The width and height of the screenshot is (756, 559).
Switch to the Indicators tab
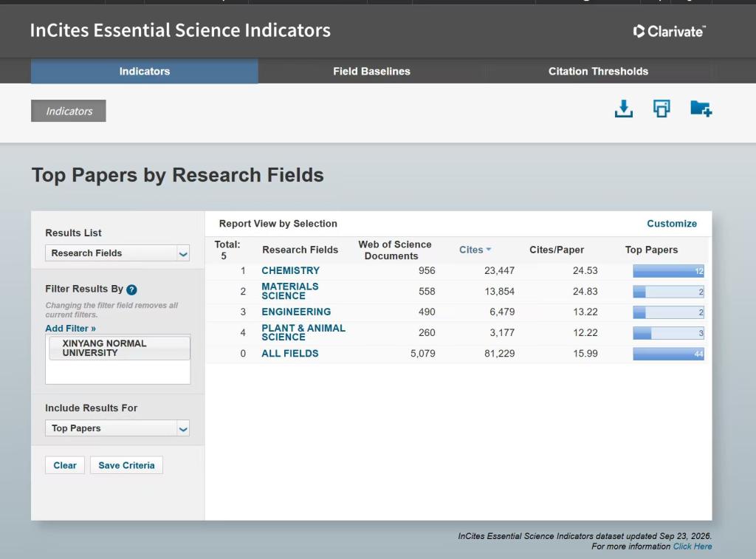click(x=145, y=72)
